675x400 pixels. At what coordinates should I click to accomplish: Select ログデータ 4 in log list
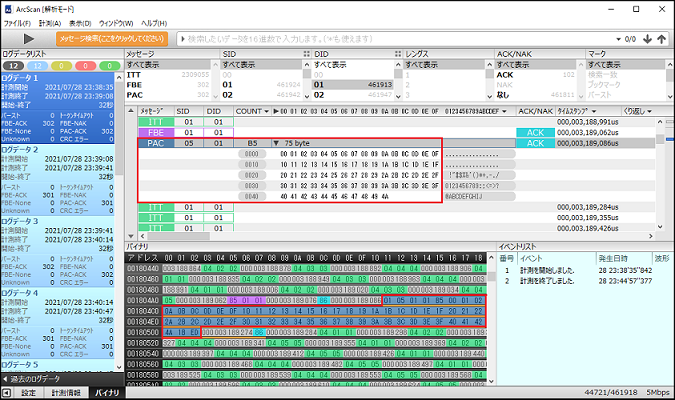click(57, 323)
